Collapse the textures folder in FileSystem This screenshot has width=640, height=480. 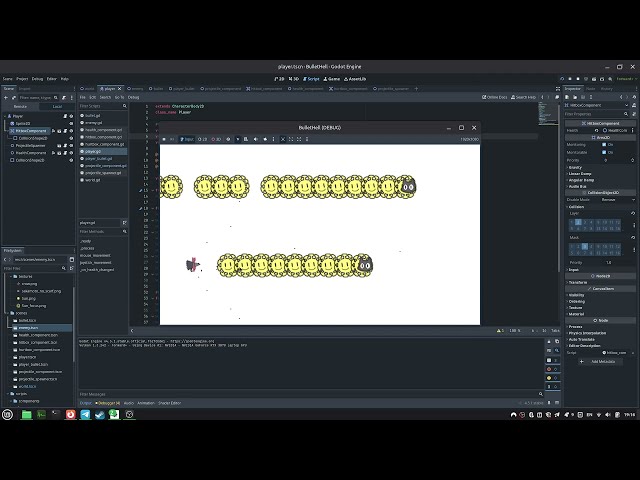[x=11, y=277]
